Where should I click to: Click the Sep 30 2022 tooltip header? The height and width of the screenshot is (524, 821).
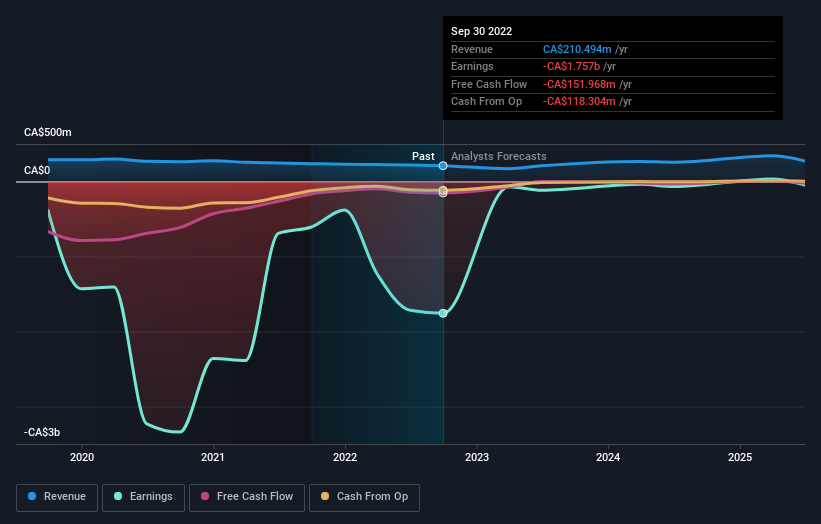[x=482, y=31]
